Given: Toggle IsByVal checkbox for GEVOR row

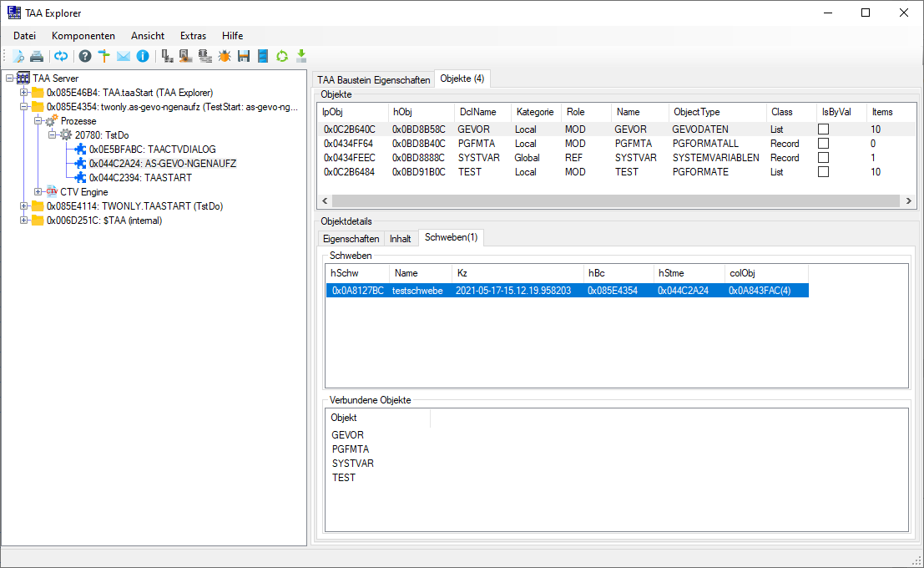Looking at the screenshot, I should tap(823, 129).
